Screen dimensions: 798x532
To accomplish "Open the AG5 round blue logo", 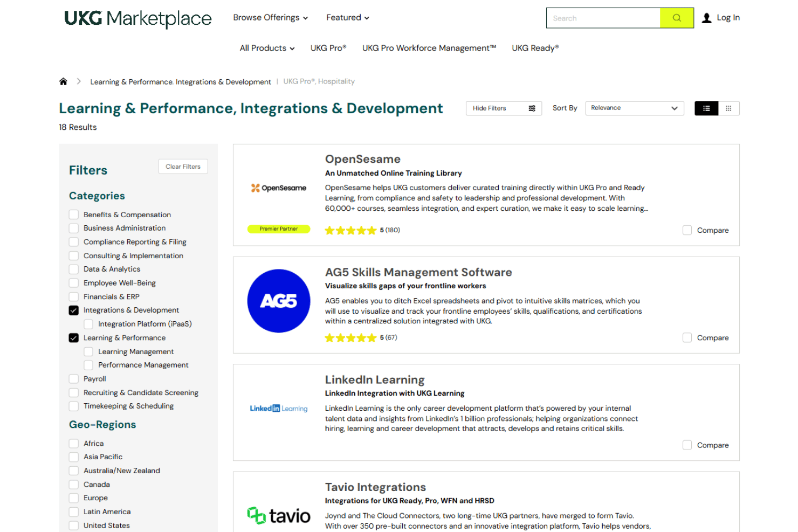I will 279,301.
